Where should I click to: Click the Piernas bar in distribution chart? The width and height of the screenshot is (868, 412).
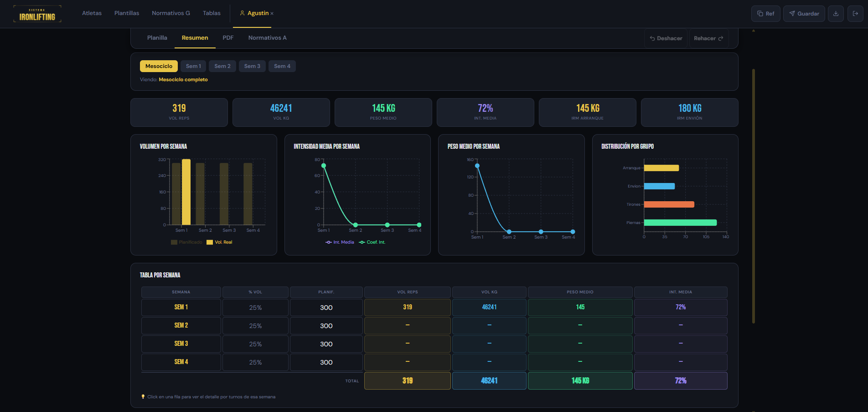pyautogui.click(x=681, y=223)
